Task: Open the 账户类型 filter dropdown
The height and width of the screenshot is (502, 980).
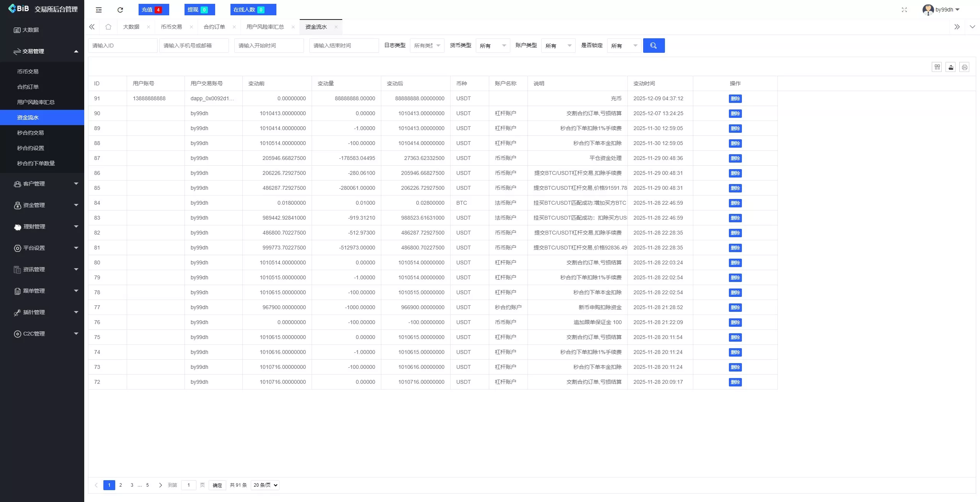Action: pos(559,46)
